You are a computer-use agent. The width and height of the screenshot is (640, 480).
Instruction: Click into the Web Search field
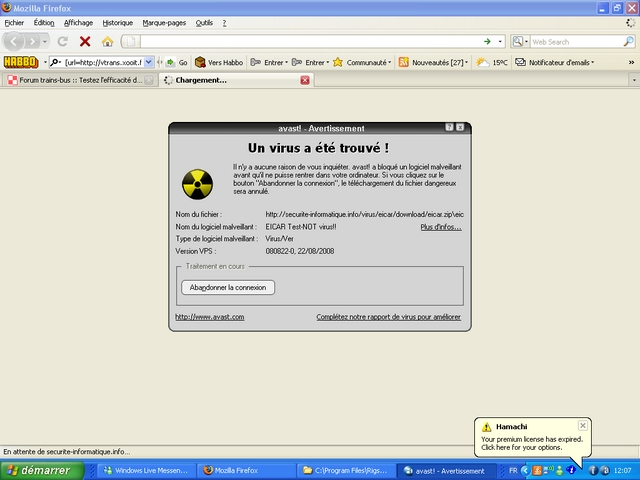(x=576, y=42)
